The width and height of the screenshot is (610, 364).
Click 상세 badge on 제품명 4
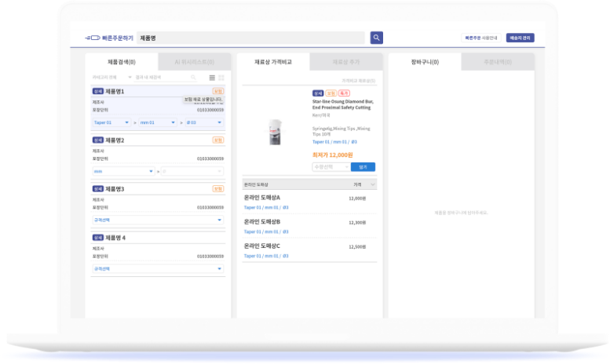coord(97,237)
